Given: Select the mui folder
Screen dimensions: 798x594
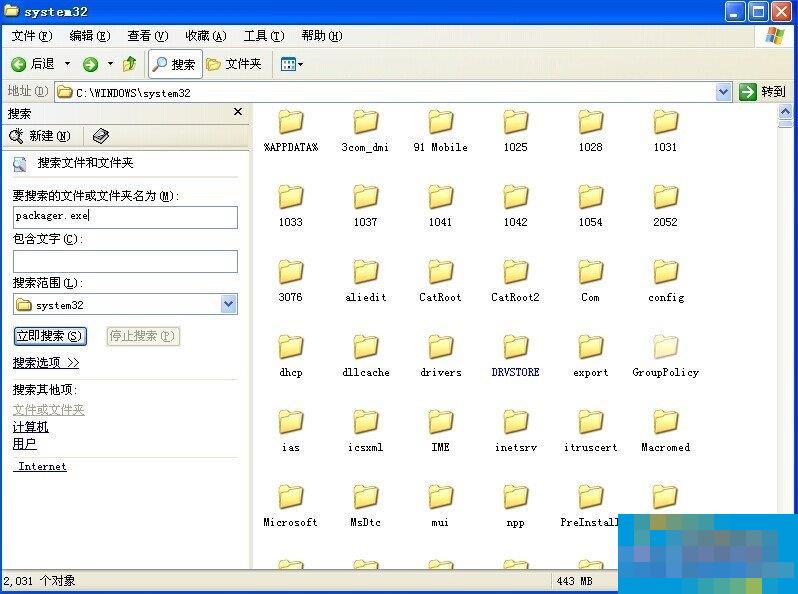Looking at the screenshot, I should pos(440,505).
